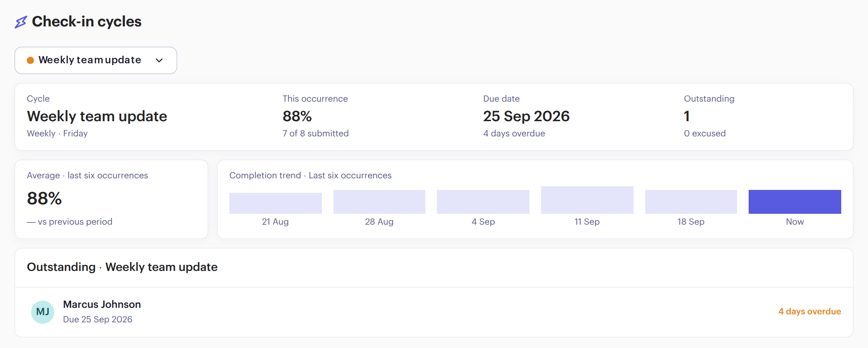This screenshot has height=348, width=868.
Task: Click 'Completion trend · Last six occurrences' label
Action: [x=310, y=175]
